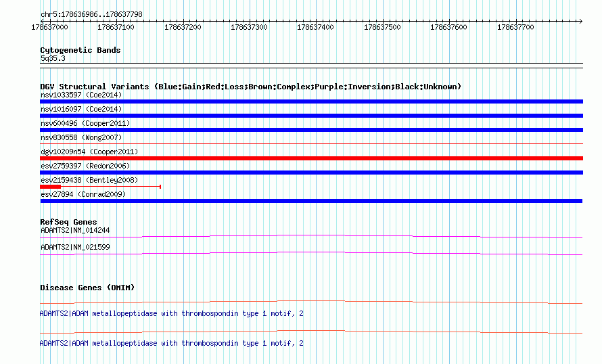
Task: Select the RefSeq Genes track title
Action: (68, 222)
